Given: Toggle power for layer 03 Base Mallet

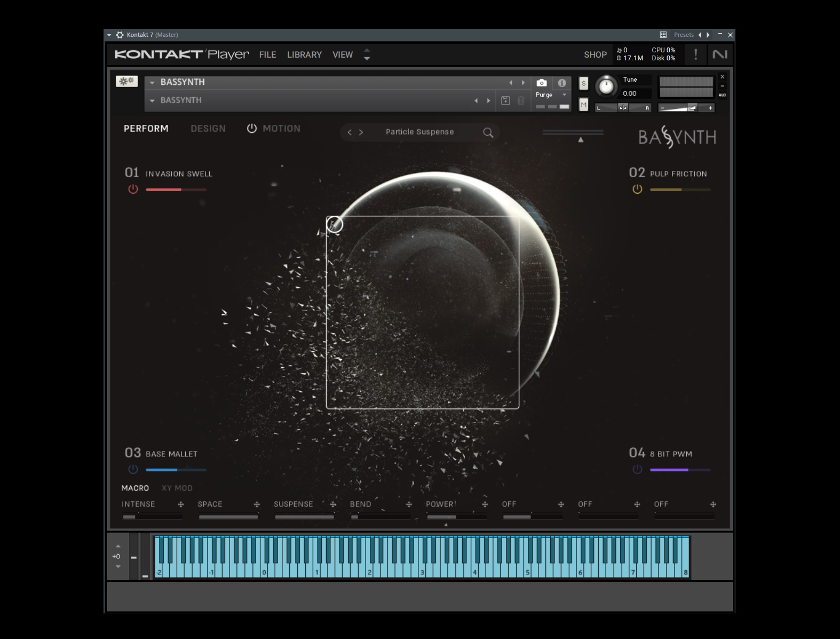Looking at the screenshot, I should [x=133, y=469].
